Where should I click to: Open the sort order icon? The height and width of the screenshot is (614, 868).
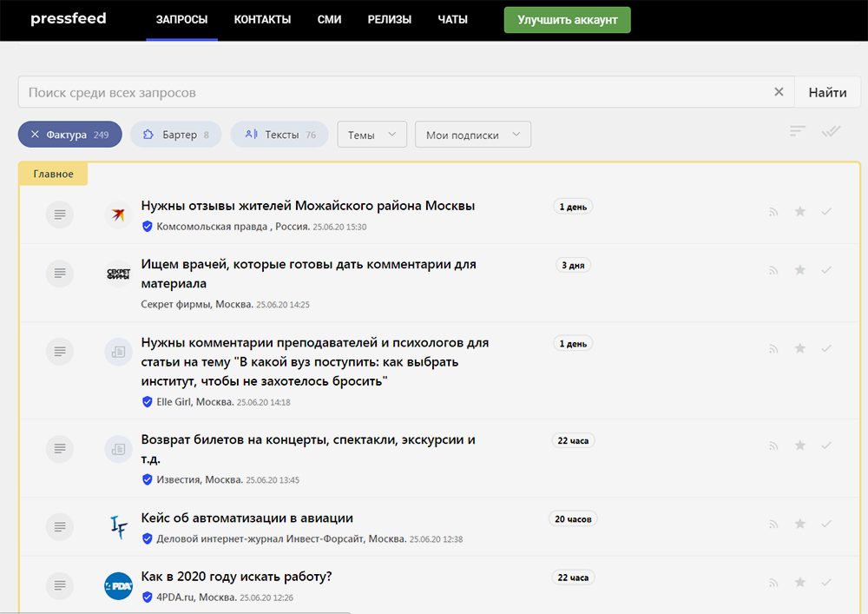[x=798, y=131]
